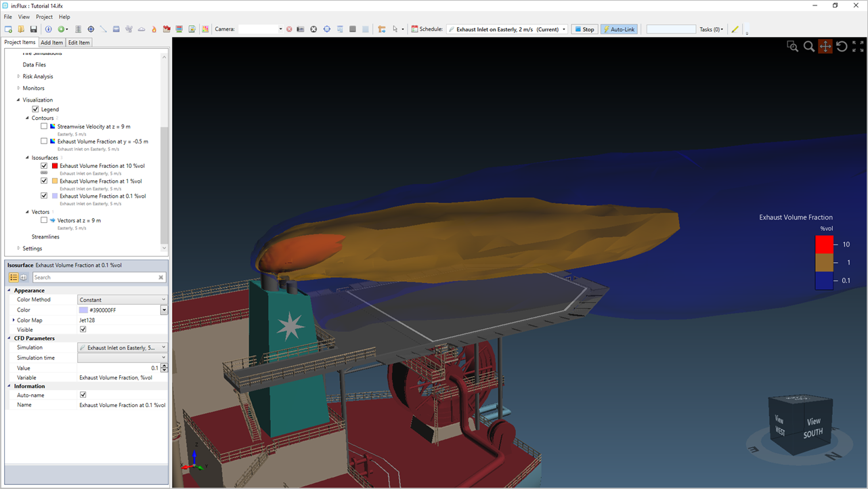Toggle the Legend checkbox
Screen dimensions: 868x489
pyautogui.click(x=35, y=109)
